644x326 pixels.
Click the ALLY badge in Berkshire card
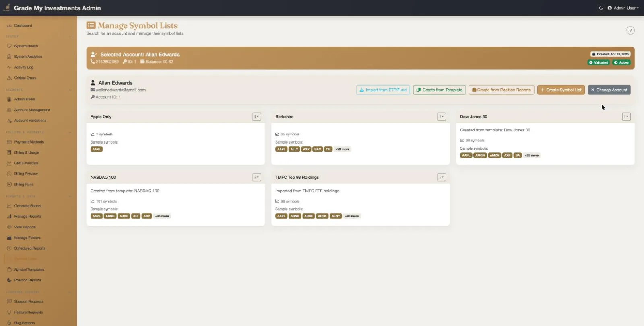click(x=294, y=149)
